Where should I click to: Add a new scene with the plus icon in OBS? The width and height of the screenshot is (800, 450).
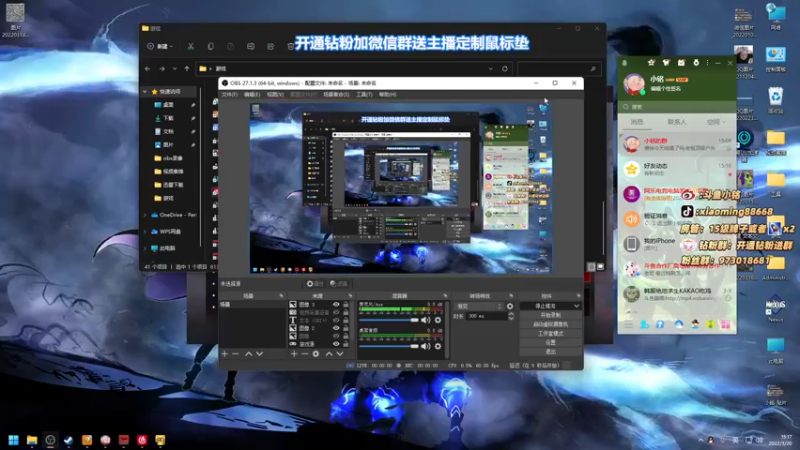pyautogui.click(x=224, y=354)
